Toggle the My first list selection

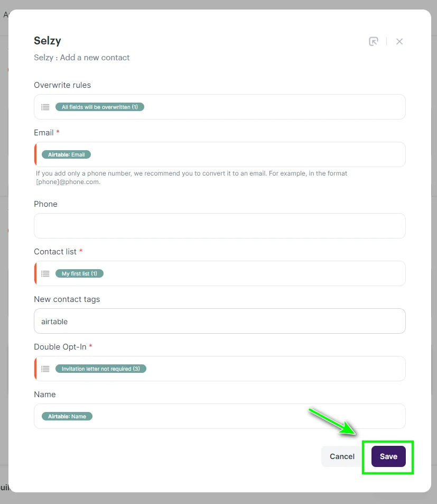[x=79, y=273]
